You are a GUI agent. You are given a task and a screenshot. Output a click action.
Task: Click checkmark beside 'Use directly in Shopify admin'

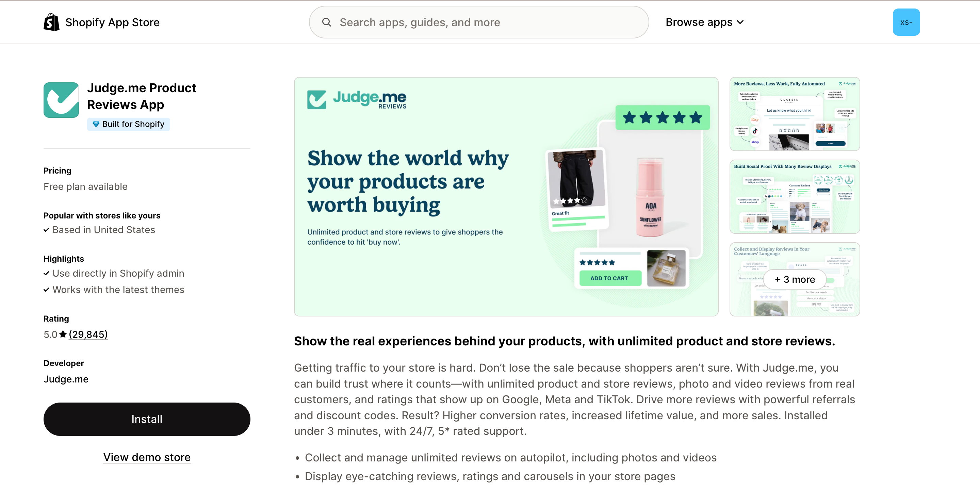pyautogui.click(x=46, y=273)
